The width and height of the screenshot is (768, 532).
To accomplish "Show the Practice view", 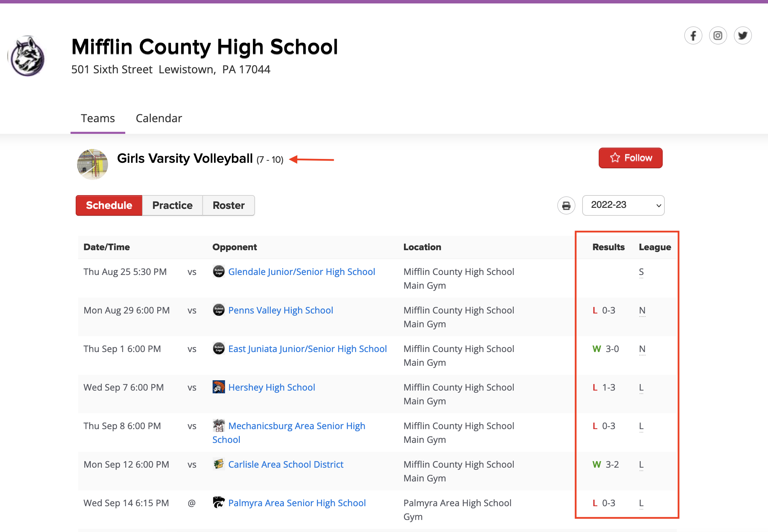I will coord(172,205).
